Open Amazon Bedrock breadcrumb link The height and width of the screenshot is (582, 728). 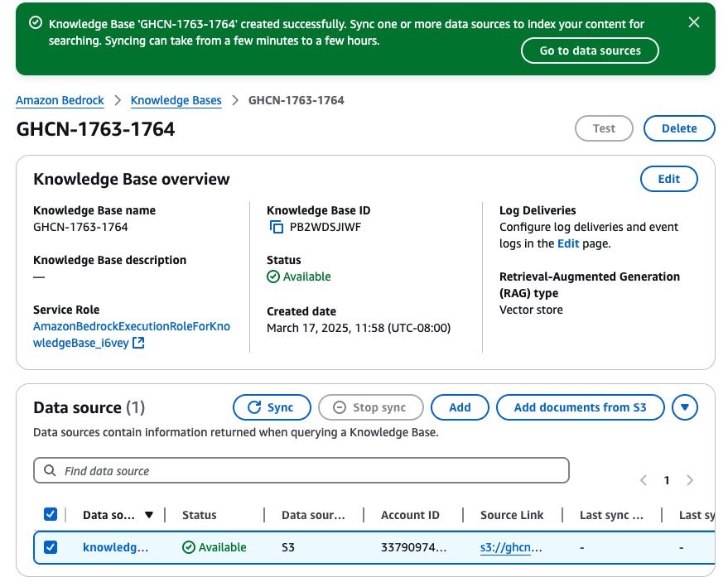(60, 100)
